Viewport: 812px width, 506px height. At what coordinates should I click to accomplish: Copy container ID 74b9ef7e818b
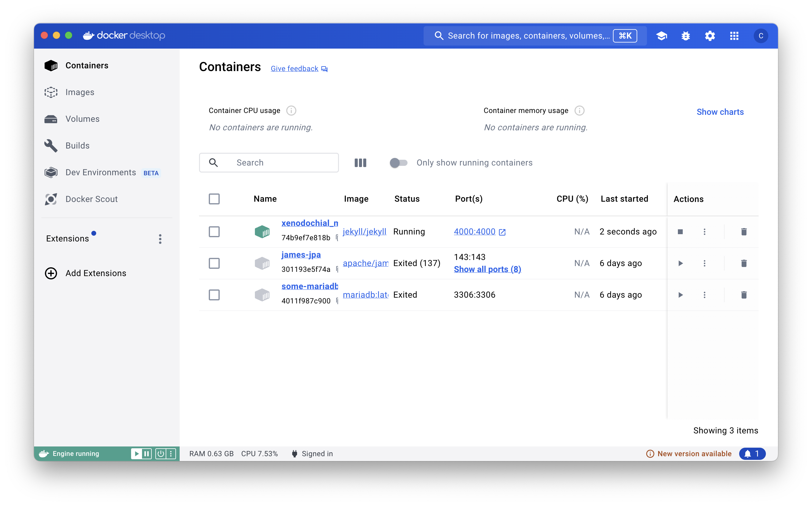[337, 238]
